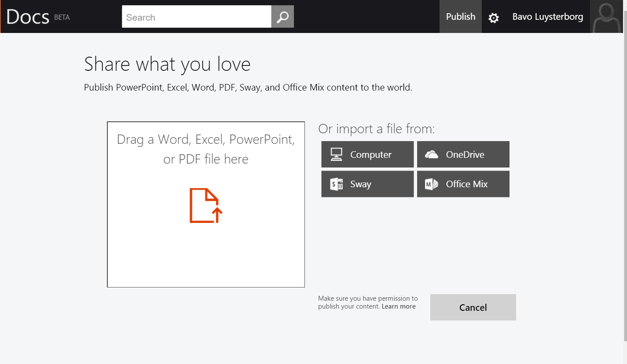Open the Learn more link
This screenshot has width=627, height=364.
(x=399, y=306)
